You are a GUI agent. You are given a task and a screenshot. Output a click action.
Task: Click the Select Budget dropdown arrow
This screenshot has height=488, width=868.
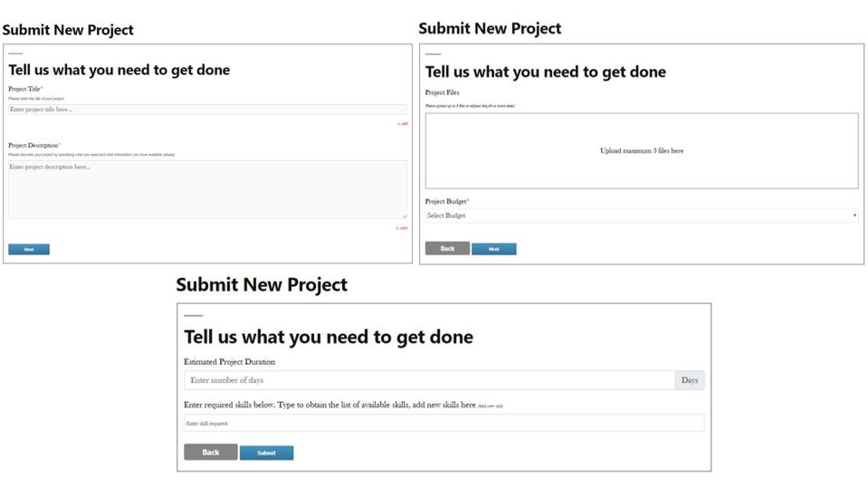coord(854,215)
